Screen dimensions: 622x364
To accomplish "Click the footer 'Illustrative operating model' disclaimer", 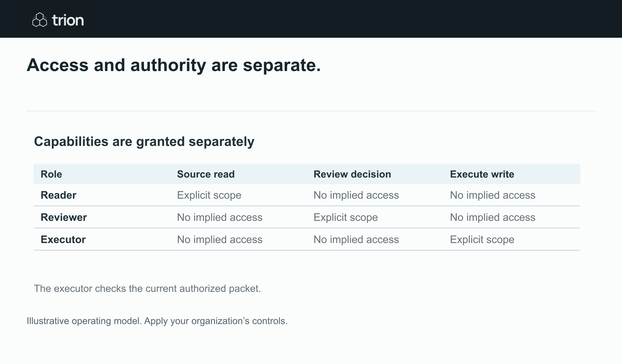I will (x=157, y=321).
